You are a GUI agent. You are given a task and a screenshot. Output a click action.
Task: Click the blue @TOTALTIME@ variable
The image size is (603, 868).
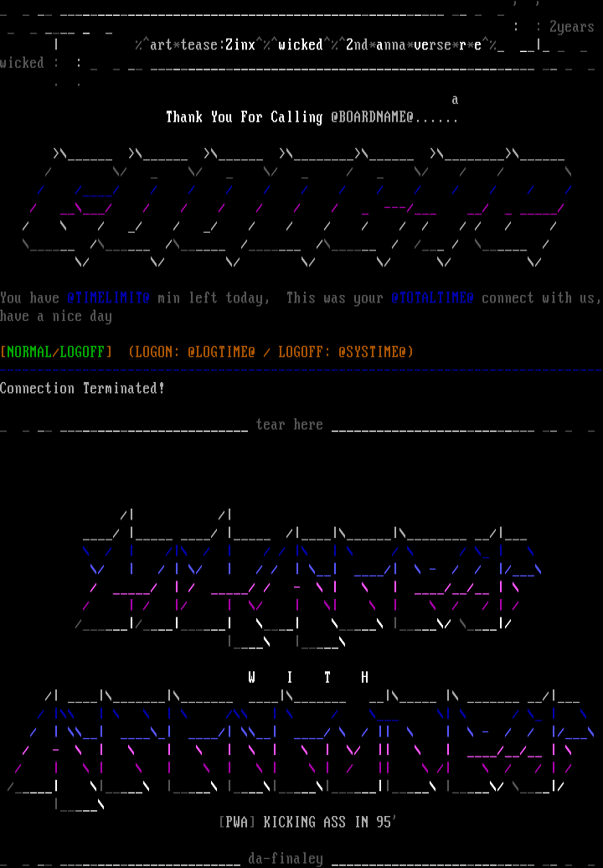coord(432,298)
